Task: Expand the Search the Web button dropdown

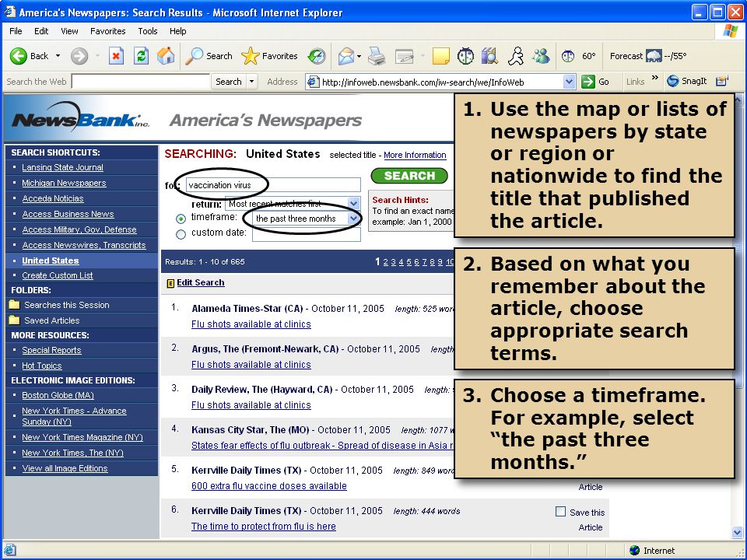Action: pos(252,82)
